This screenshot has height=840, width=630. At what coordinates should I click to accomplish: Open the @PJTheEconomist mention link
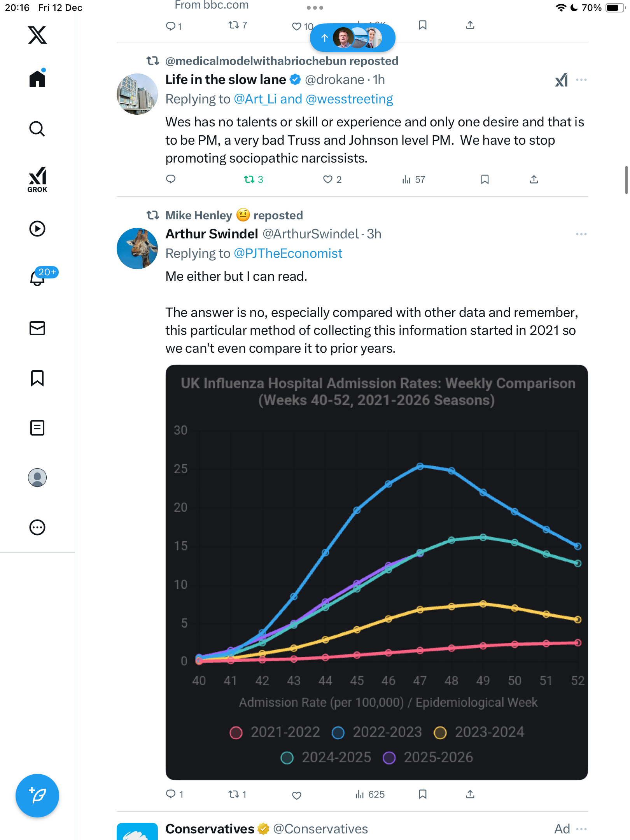(x=288, y=254)
